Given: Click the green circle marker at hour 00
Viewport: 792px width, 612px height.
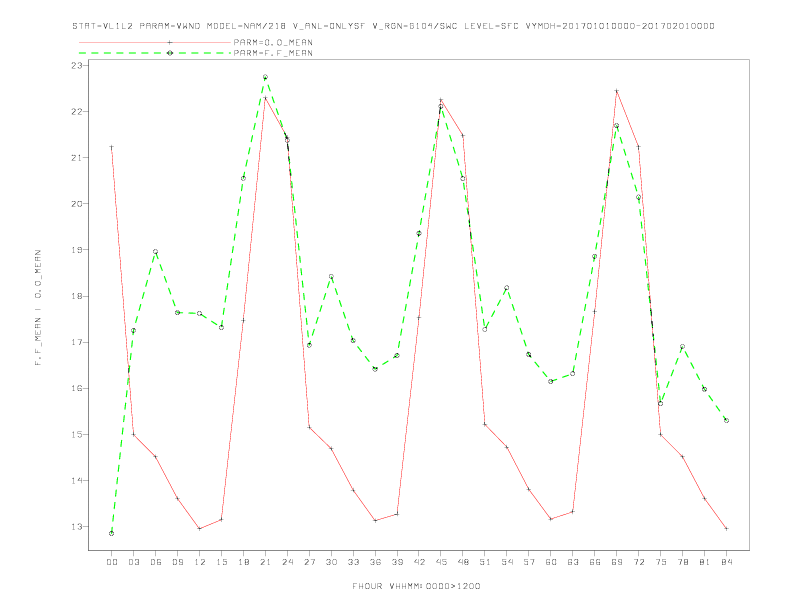Looking at the screenshot, I should pyautogui.click(x=112, y=533).
